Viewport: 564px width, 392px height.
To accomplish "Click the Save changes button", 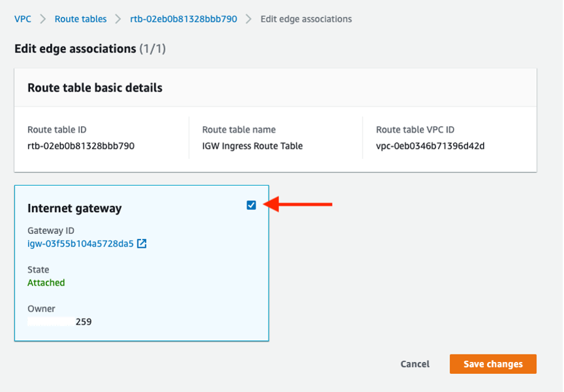I will [493, 364].
